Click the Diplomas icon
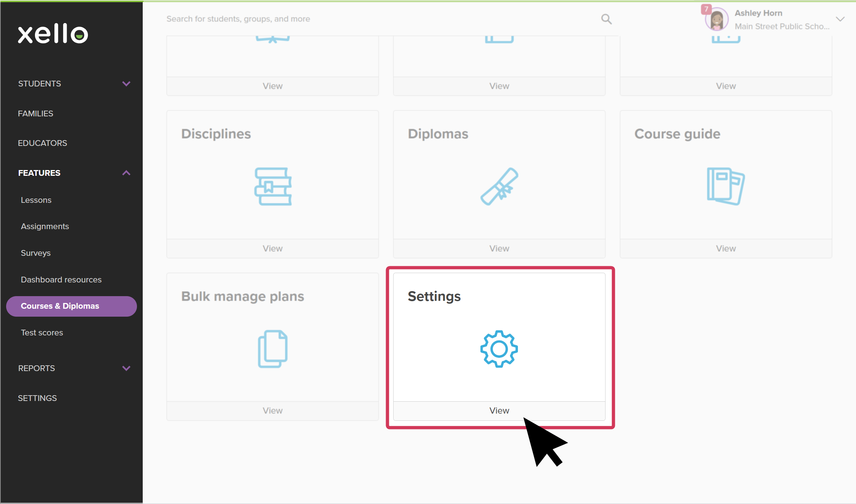This screenshot has height=504, width=856. click(x=498, y=186)
